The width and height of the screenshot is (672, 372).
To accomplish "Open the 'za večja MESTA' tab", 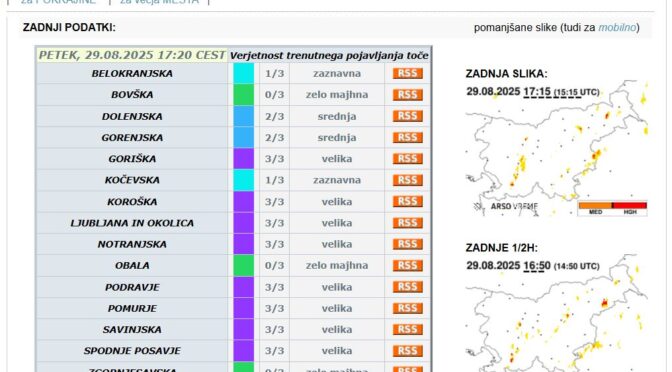I will 159,2.
